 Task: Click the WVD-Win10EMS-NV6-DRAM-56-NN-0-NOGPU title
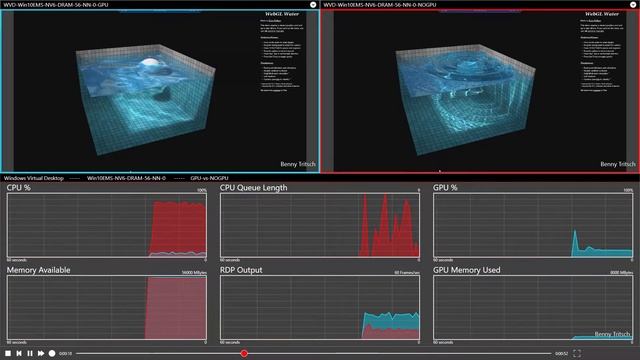[x=380, y=5]
